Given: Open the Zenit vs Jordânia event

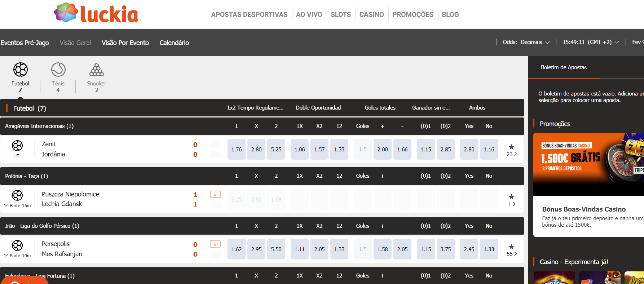Looking at the screenshot, I should (53, 149).
